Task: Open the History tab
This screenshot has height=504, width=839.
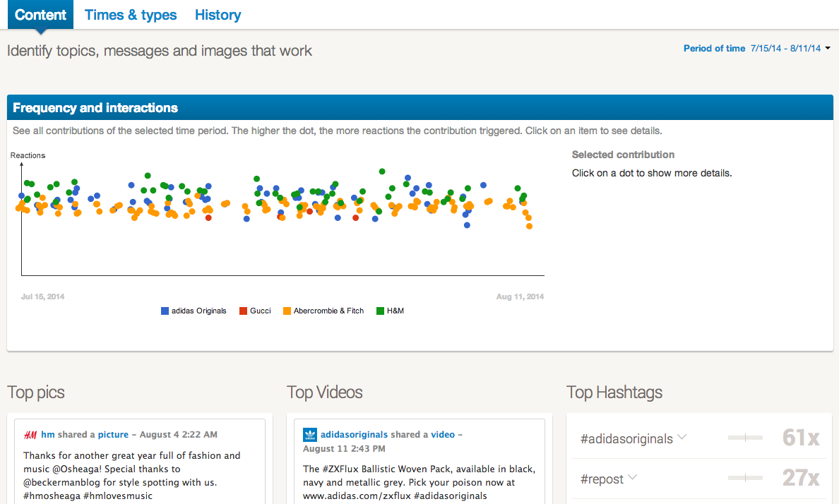Action: click(x=218, y=15)
